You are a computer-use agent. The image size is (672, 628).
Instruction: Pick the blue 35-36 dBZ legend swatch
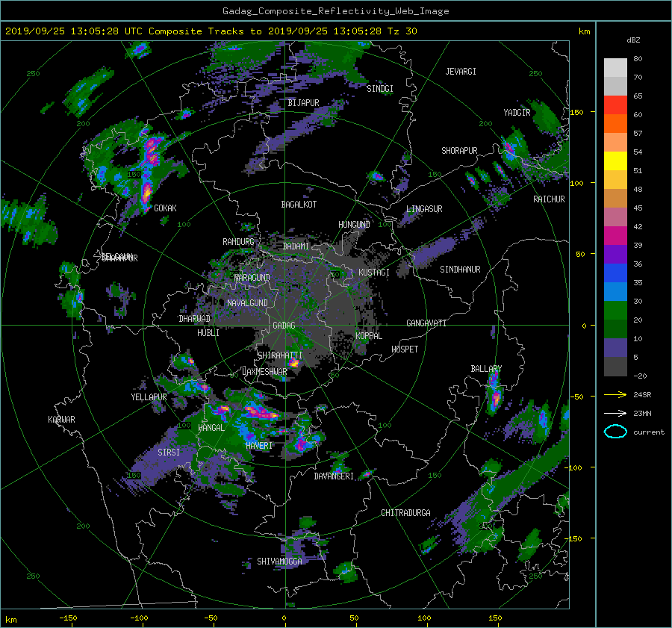(615, 273)
